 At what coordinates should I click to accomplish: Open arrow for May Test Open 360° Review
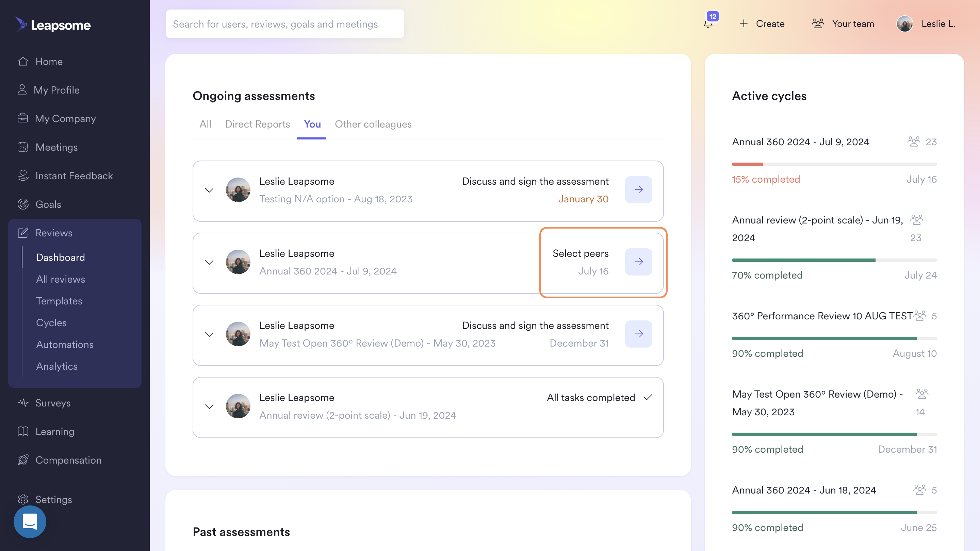638,334
